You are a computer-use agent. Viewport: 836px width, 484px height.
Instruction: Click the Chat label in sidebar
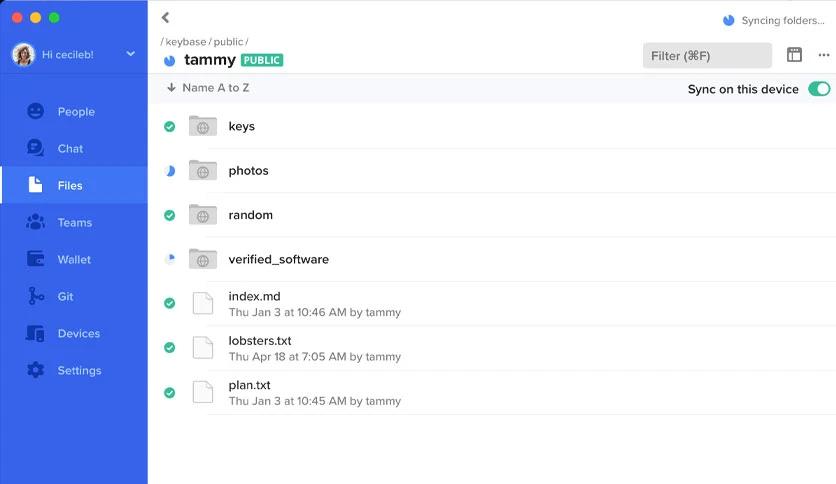tap(70, 148)
